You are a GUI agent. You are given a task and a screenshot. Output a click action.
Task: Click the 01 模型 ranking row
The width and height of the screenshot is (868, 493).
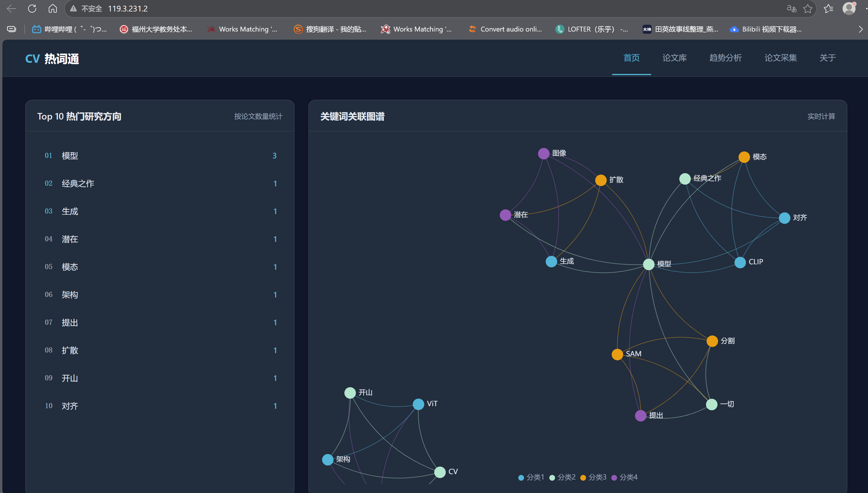point(160,155)
